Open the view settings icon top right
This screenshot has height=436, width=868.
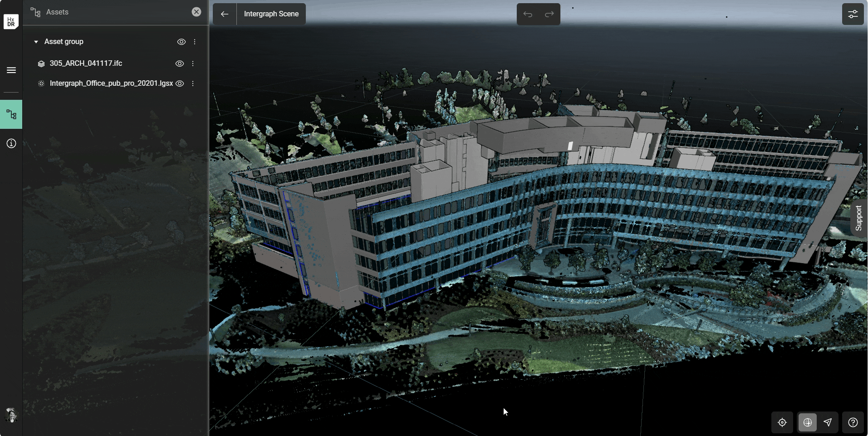[x=853, y=14]
